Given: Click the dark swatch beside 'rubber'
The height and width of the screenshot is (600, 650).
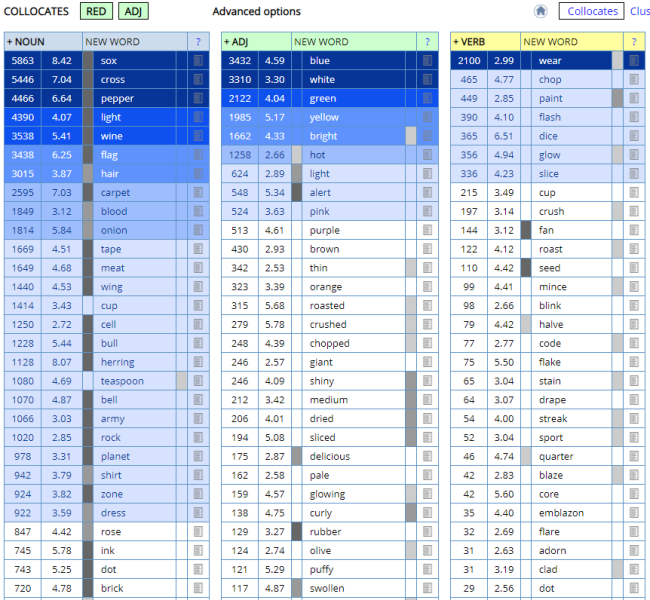Looking at the screenshot, I should [x=297, y=532].
